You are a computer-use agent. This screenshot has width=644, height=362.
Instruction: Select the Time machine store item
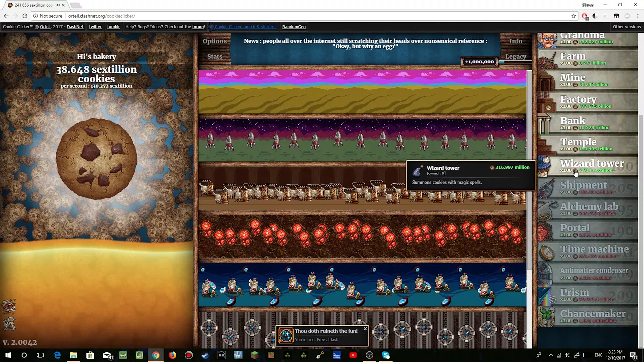[588, 252]
